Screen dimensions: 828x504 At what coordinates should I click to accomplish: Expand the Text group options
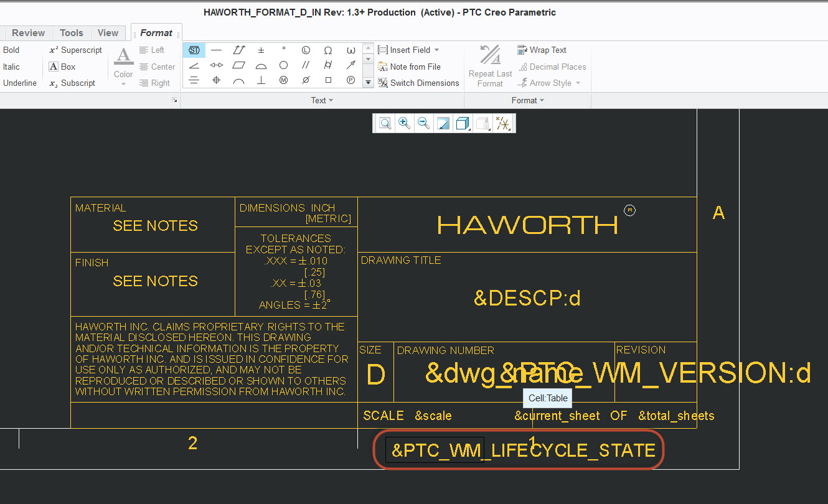tap(322, 100)
